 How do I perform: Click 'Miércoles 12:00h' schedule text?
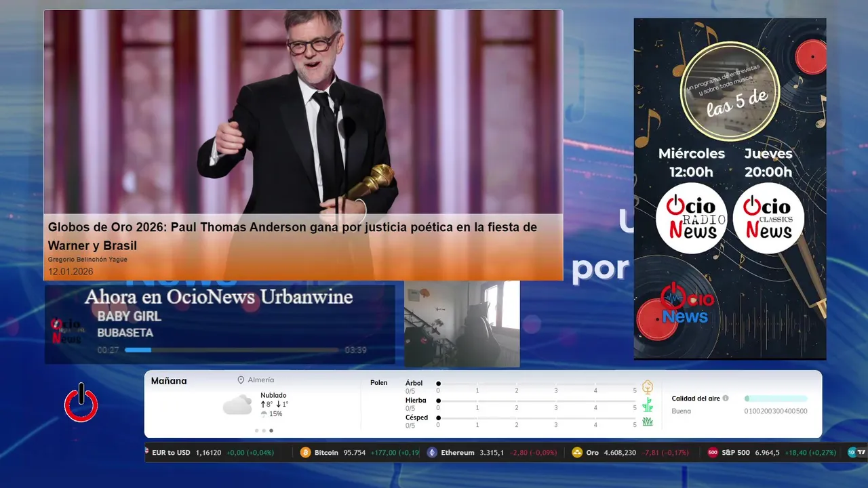click(691, 163)
